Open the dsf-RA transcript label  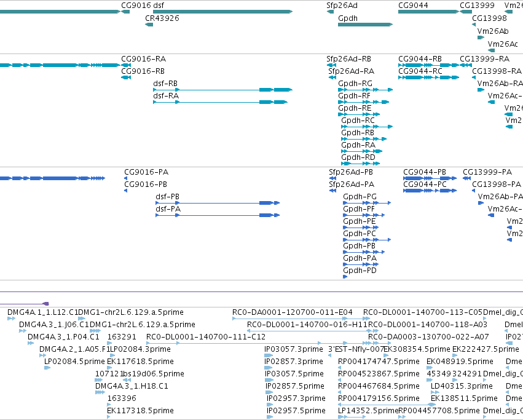click(166, 96)
